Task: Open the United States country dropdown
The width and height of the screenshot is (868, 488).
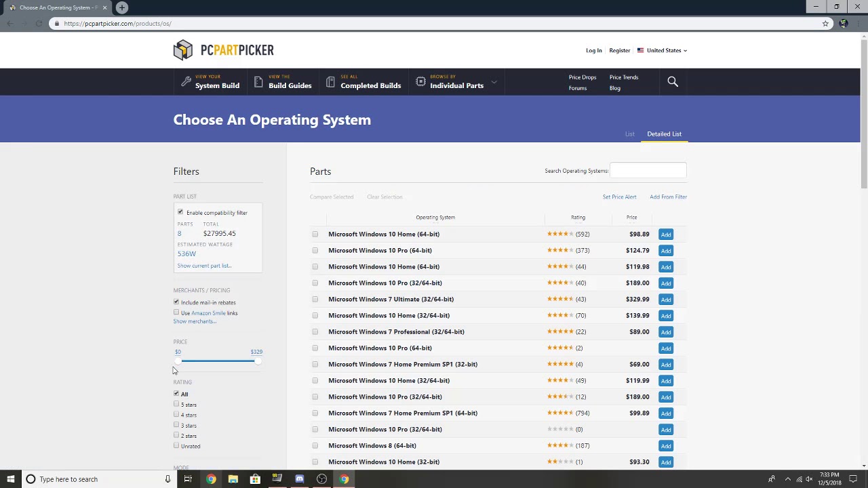Action: point(662,50)
